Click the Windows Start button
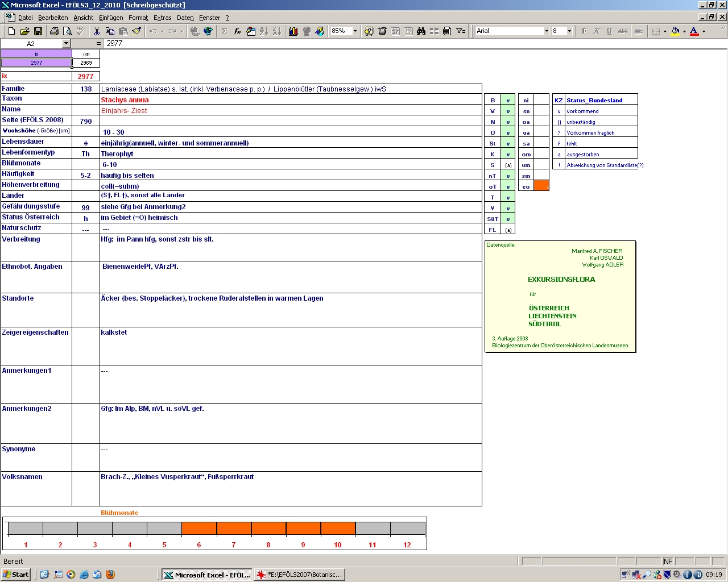The width and height of the screenshot is (728, 582). click(16, 575)
